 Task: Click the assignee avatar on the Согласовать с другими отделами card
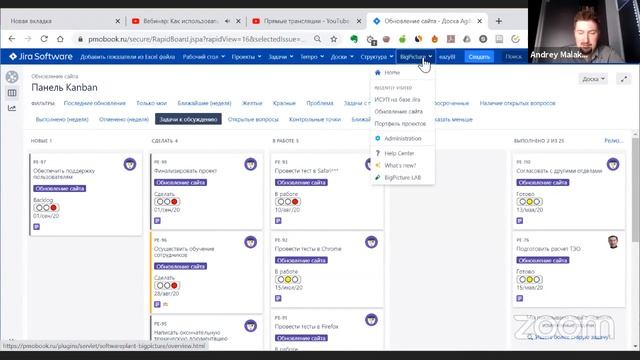[613, 164]
